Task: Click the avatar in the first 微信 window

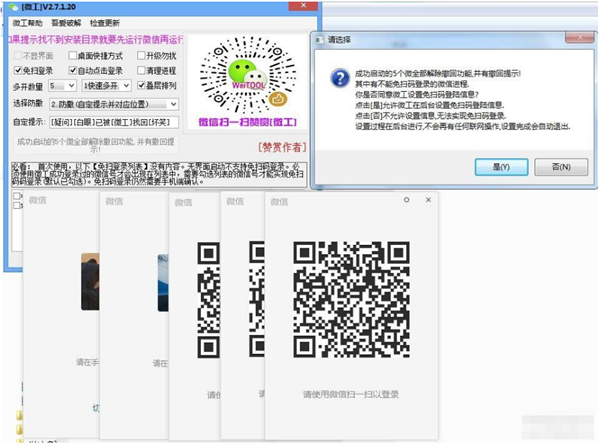Action: click(90, 282)
